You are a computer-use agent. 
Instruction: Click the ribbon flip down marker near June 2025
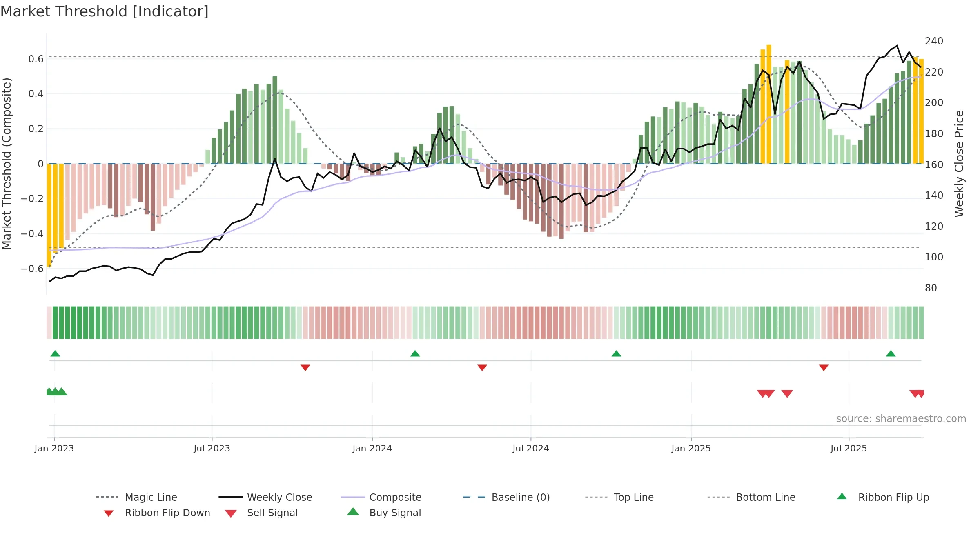coord(824,368)
